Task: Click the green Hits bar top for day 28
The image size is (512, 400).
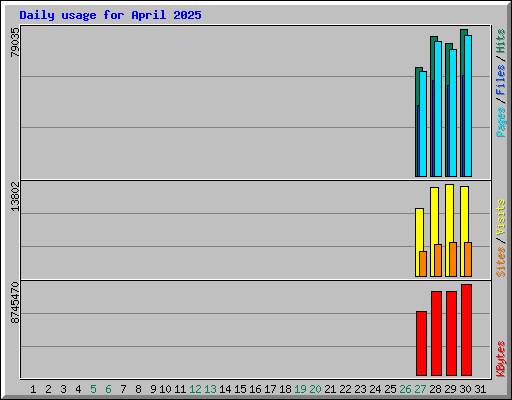Action: pos(434,39)
